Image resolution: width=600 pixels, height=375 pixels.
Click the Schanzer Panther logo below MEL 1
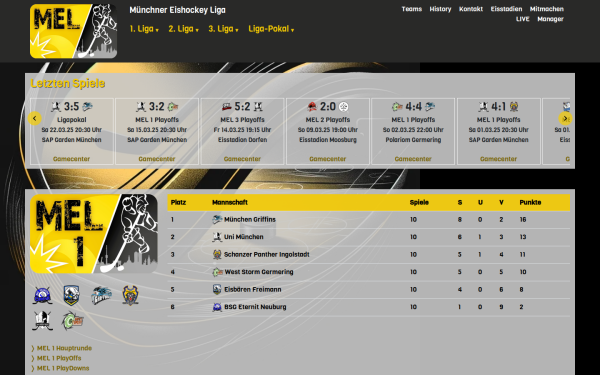[130, 295]
